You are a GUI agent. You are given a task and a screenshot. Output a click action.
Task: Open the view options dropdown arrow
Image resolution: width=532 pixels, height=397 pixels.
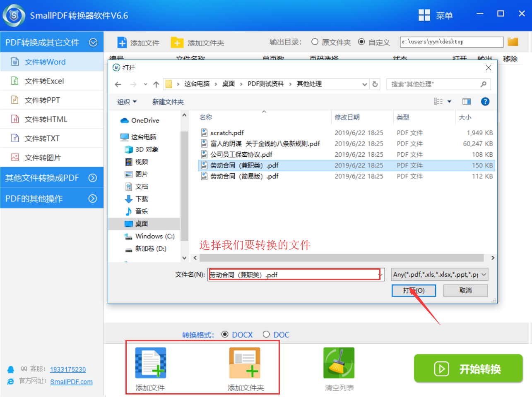449,102
